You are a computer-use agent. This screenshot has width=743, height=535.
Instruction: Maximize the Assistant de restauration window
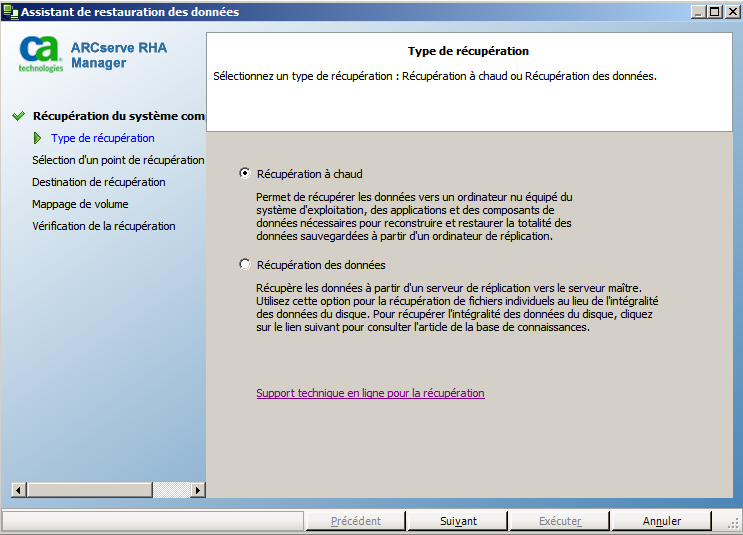point(715,11)
